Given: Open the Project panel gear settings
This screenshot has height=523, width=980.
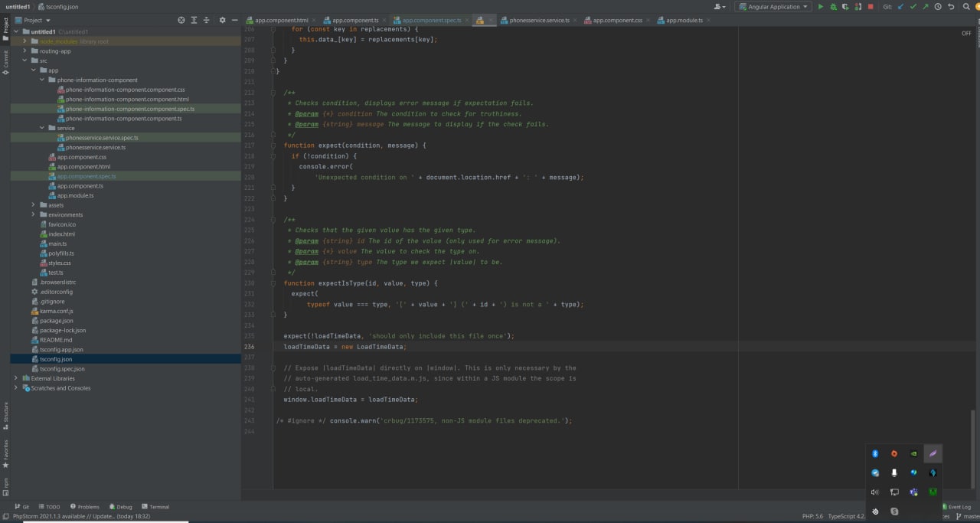Looking at the screenshot, I should (222, 20).
